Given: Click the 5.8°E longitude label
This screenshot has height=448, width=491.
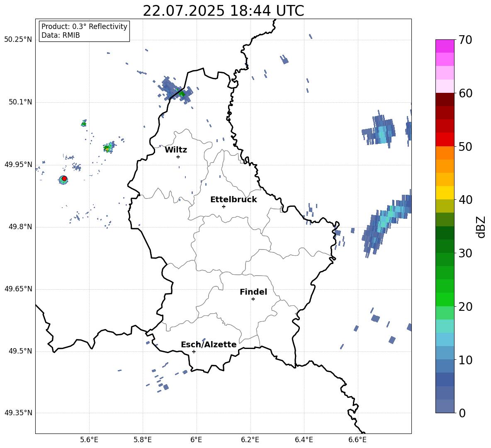Looking at the screenshot, I should tap(143, 440).
